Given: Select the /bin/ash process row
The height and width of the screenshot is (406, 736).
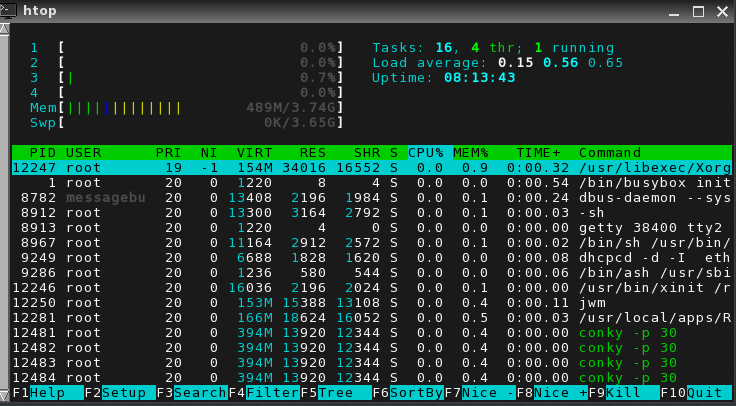Looking at the screenshot, I should pyautogui.click(x=372, y=273).
